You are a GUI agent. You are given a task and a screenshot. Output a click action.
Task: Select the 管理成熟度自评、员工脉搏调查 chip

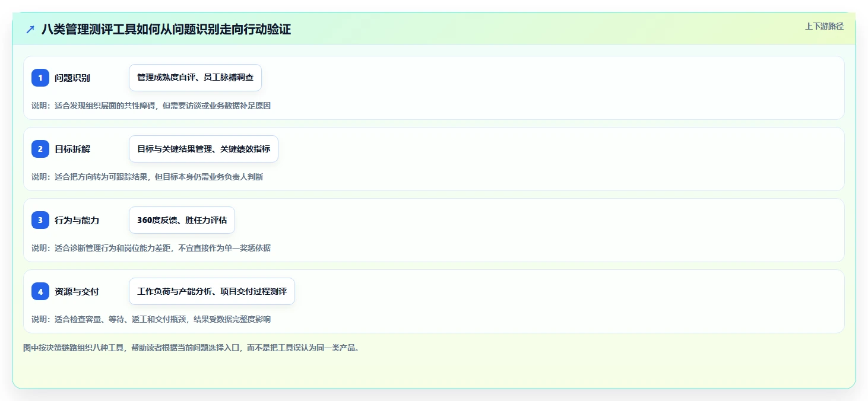[195, 78]
